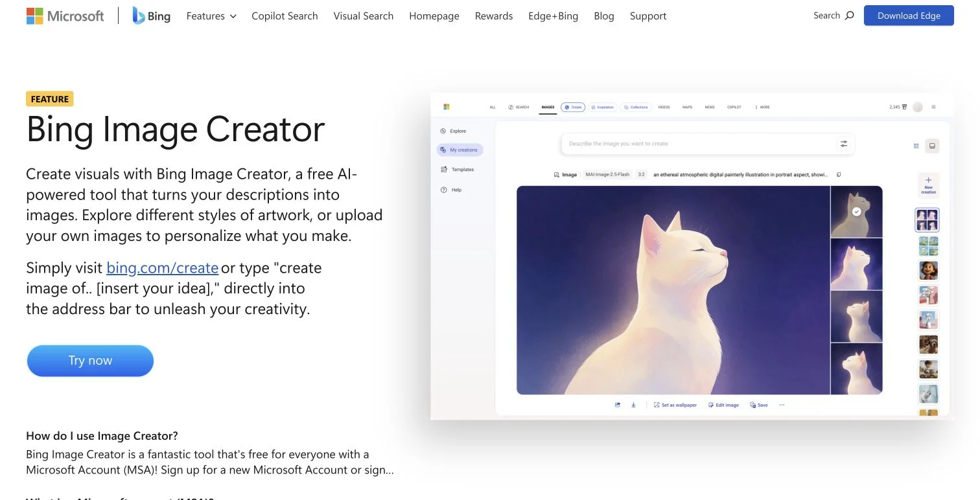The height and width of the screenshot is (500, 980).
Task: Open the Support nav item
Action: pyautogui.click(x=647, y=16)
